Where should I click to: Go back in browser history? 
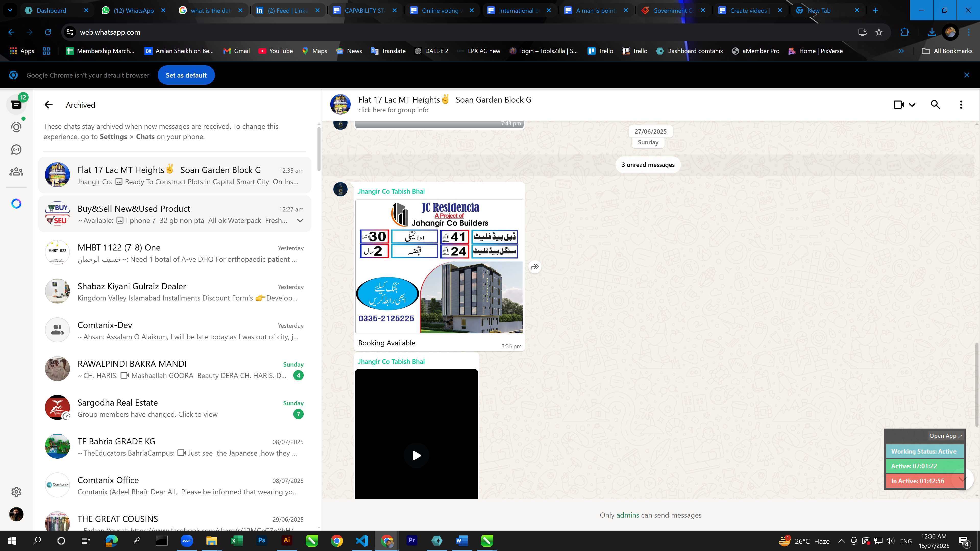[11, 32]
